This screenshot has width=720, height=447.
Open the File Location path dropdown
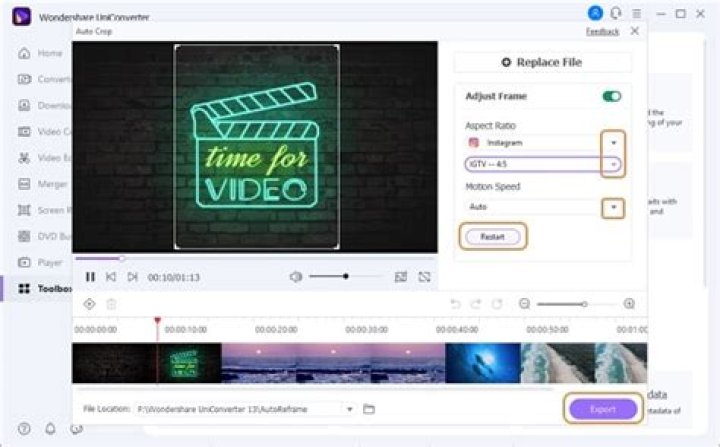[350, 409]
